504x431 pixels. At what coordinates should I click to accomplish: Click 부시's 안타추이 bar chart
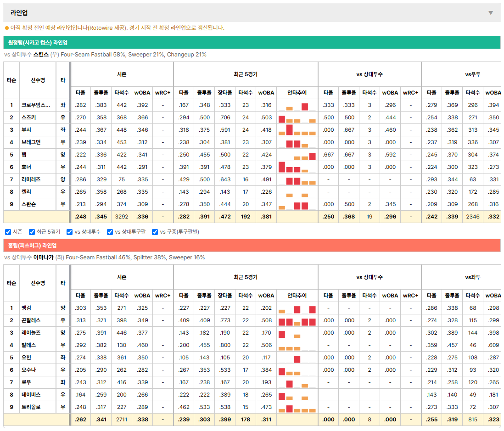tap(297, 130)
